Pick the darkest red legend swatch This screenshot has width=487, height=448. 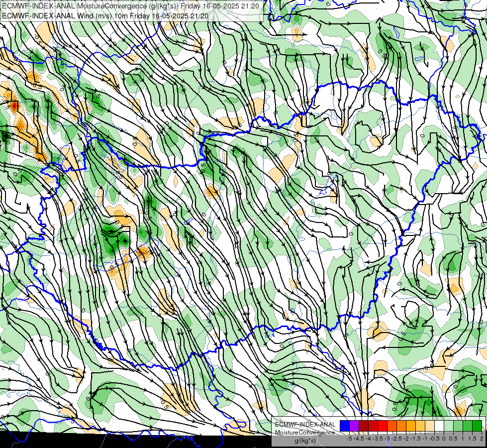coord(364,426)
